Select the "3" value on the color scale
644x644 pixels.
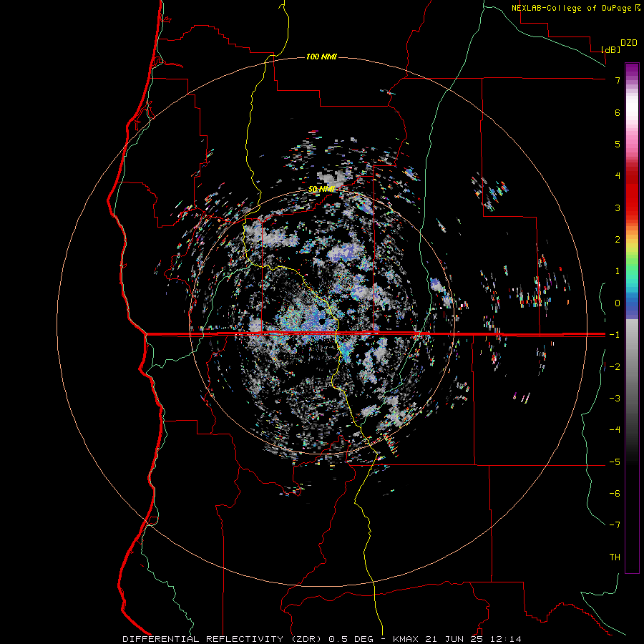(x=618, y=208)
